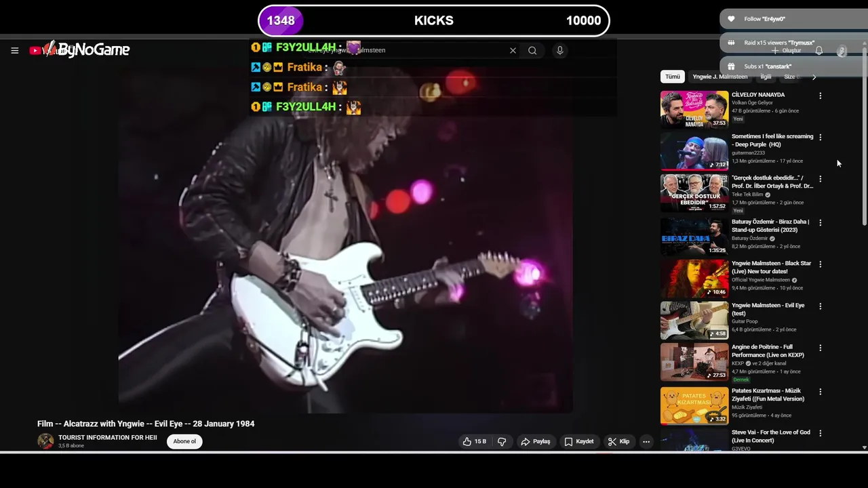Open the Volkan Öge Geliyor channel name
The width and height of the screenshot is (868, 488).
coord(752,103)
